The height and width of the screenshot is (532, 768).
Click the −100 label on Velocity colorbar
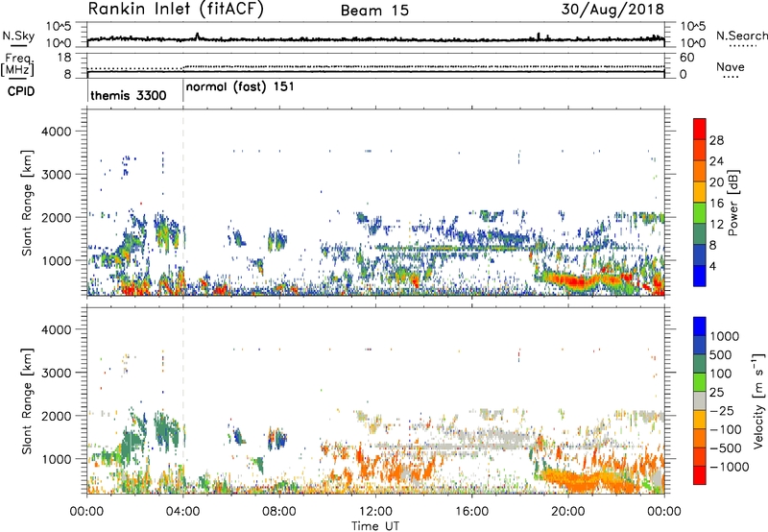click(x=726, y=429)
